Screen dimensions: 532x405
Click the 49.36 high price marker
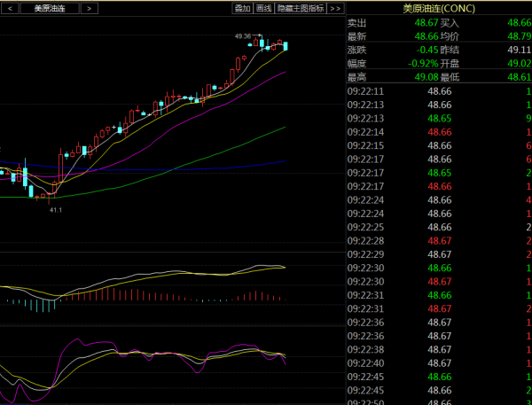coord(243,35)
